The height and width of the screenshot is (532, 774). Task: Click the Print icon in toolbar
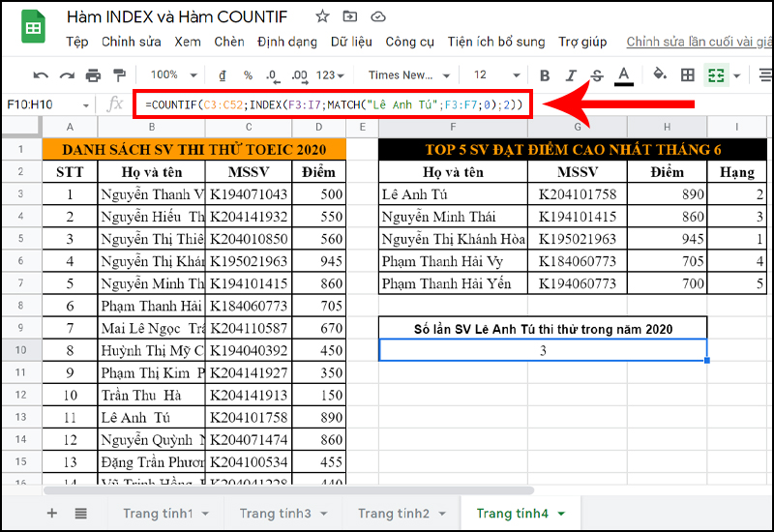click(93, 75)
